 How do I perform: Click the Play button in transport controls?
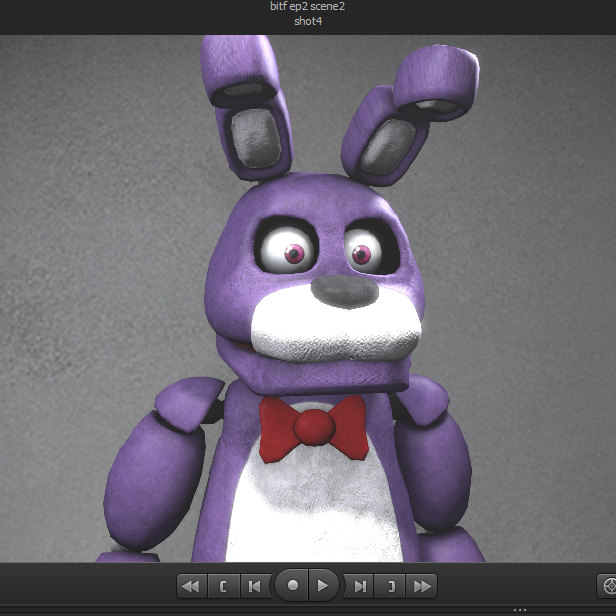[x=322, y=586]
